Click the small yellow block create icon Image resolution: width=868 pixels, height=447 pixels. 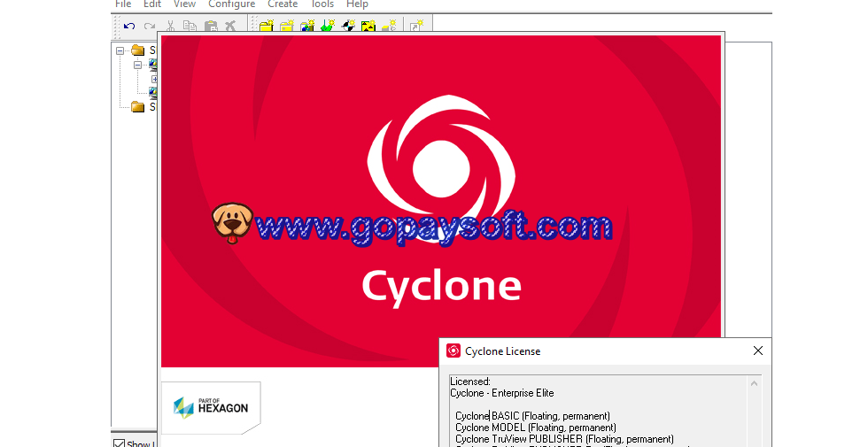[x=389, y=26]
